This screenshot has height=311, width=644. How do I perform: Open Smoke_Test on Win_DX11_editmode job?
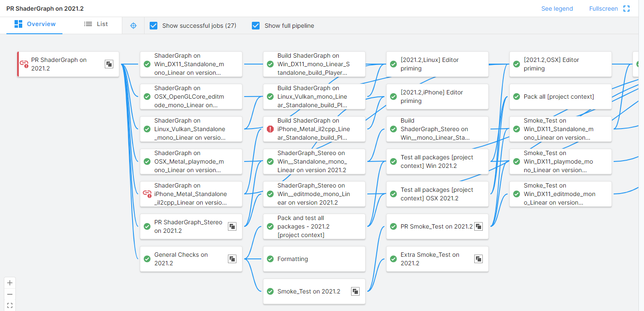561,194
